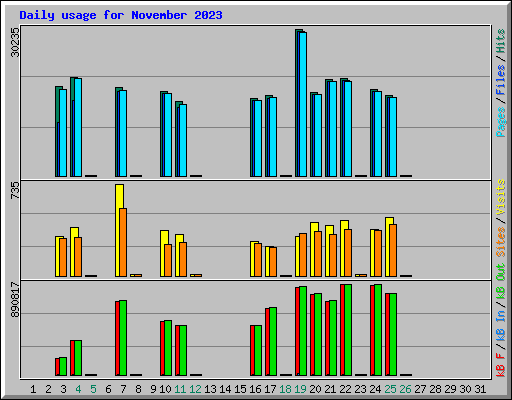This screenshot has height=400, width=512.
Task: Click the x-axis day label 4
Action: (78, 389)
